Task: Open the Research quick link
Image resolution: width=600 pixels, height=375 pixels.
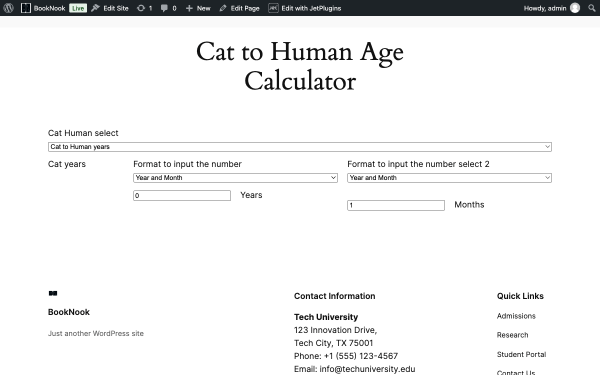Action: coord(512,335)
